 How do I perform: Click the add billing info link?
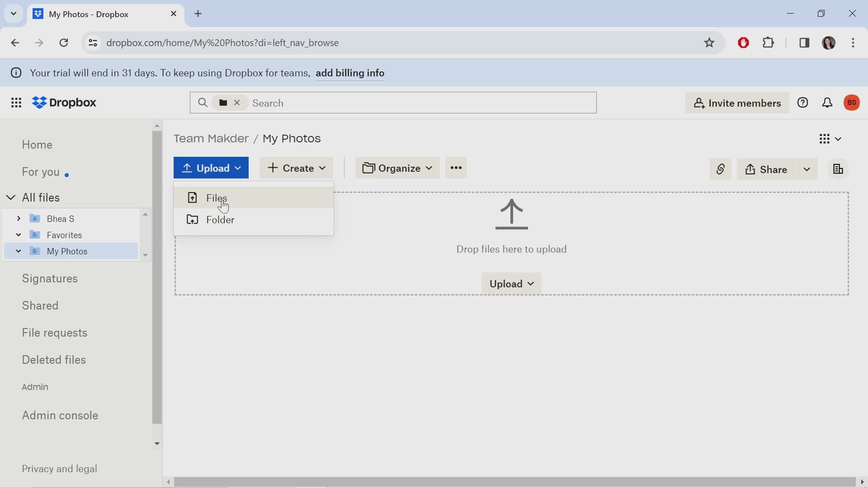(x=350, y=73)
